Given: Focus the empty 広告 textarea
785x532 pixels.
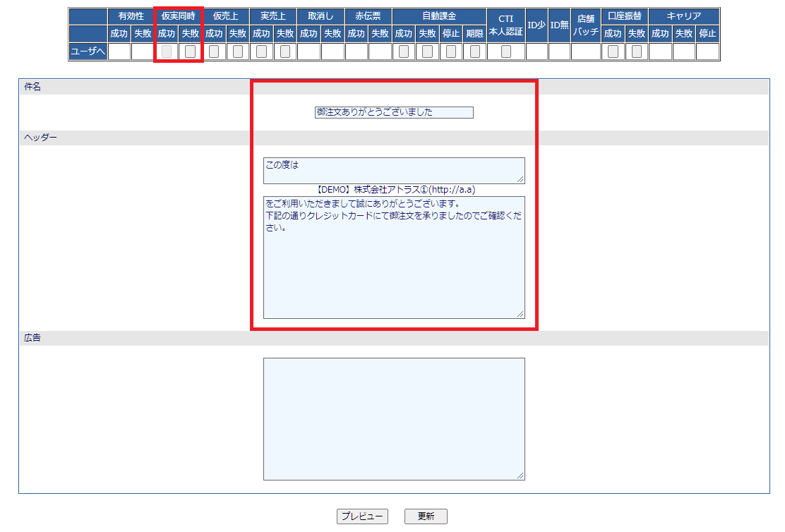Looking at the screenshot, I should [x=394, y=419].
